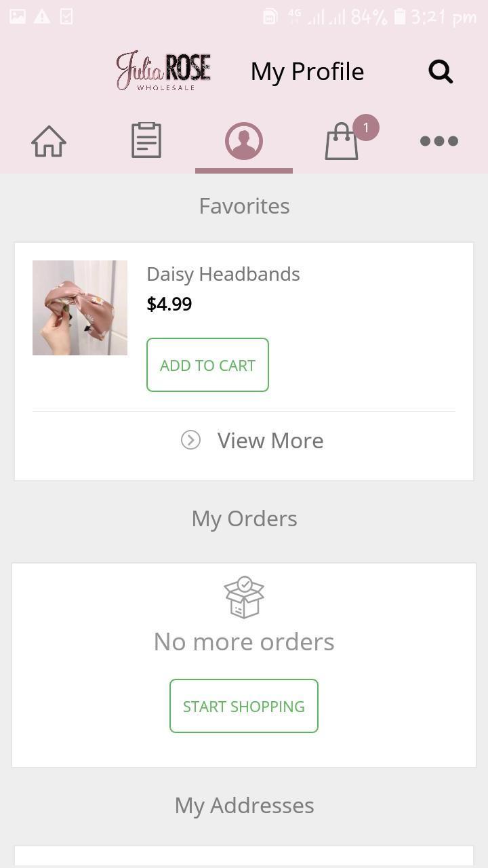Tap the Julia Rose Wholesale logo
The width and height of the screenshot is (488, 868).
pyautogui.click(x=163, y=70)
